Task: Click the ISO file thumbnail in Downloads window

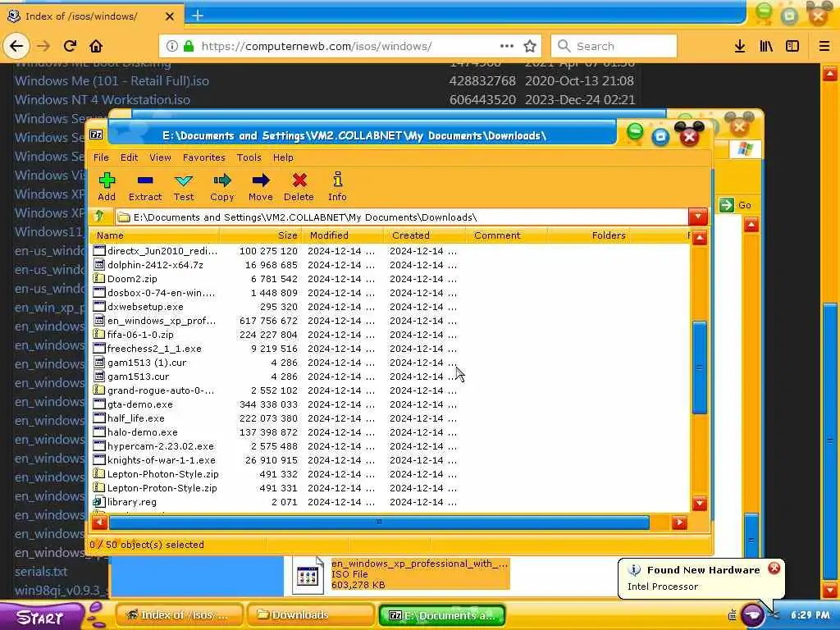Action: (x=308, y=575)
